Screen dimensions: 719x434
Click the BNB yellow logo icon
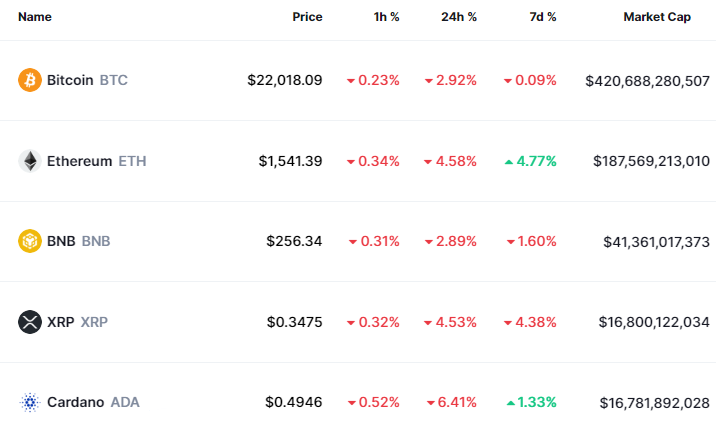click(30, 241)
